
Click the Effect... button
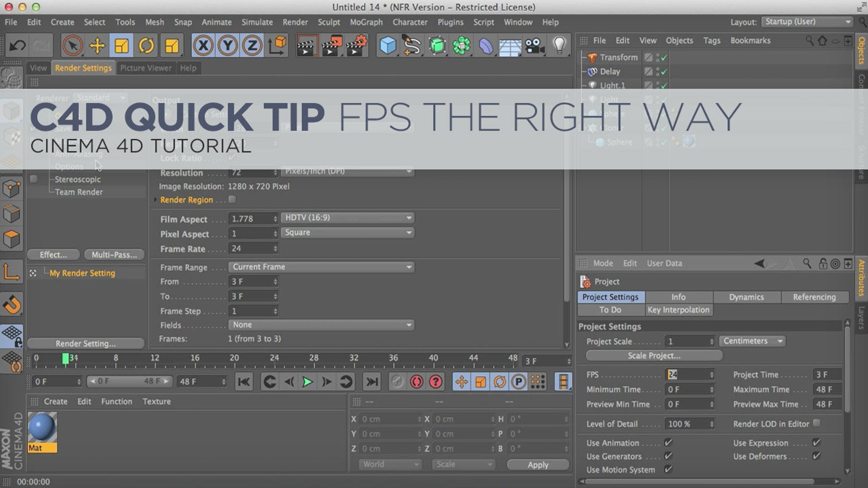tap(54, 255)
